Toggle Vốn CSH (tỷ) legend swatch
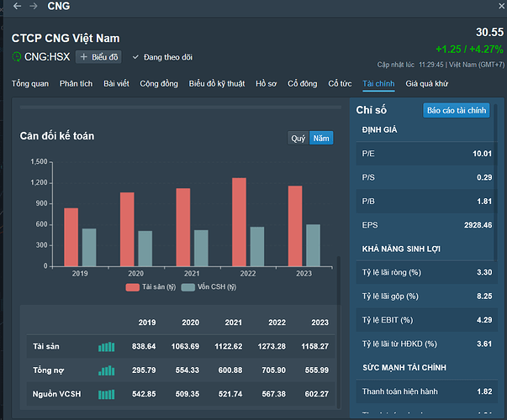 coord(187,287)
